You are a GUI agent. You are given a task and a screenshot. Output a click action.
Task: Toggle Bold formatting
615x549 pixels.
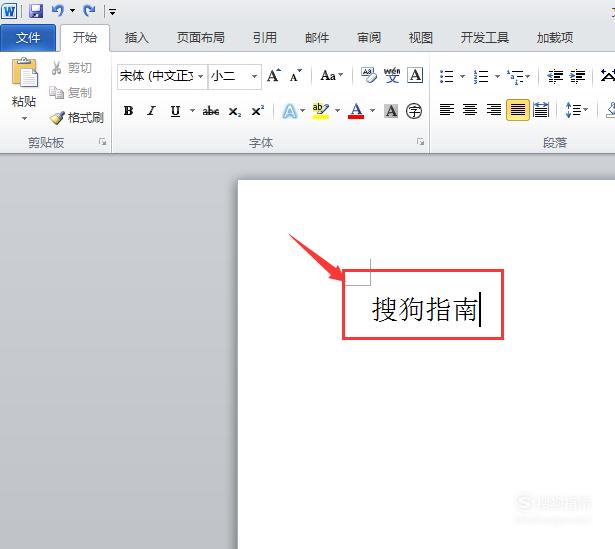[128, 111]
